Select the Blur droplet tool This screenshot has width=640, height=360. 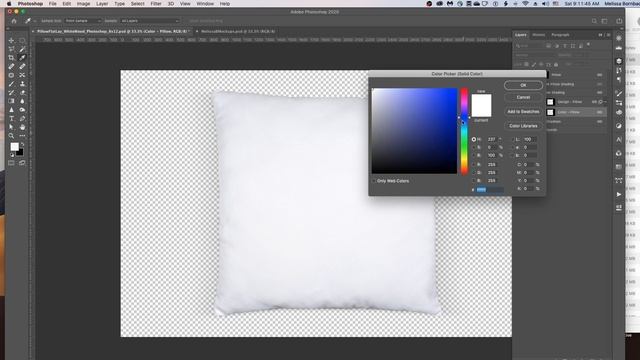(x=22, y=101)
